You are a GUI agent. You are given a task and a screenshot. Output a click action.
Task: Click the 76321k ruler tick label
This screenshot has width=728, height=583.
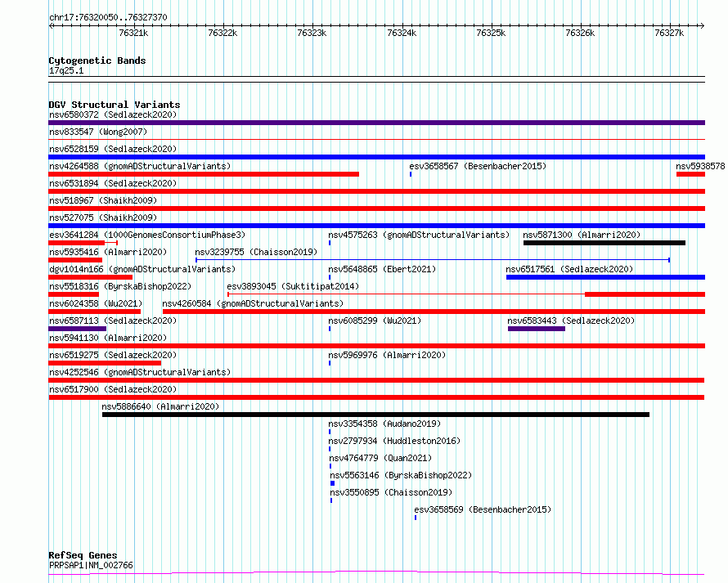[133, 33]
